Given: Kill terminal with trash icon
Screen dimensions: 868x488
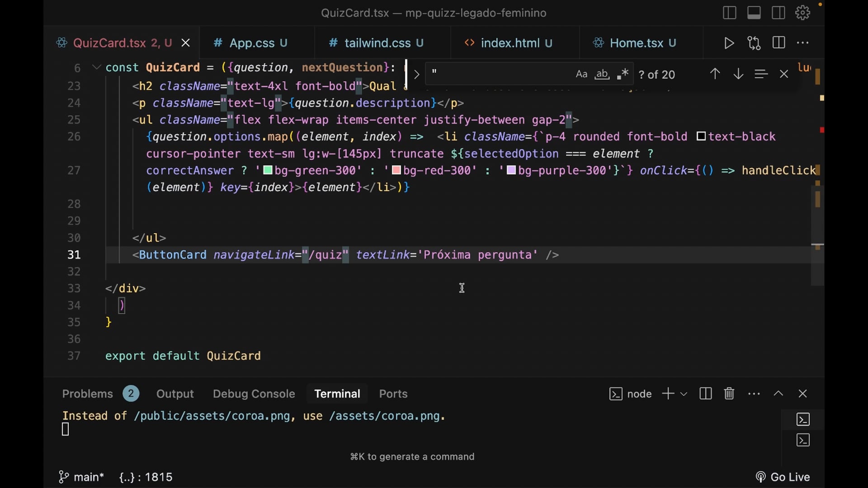Looking at the screenshot, I should tap(729, 394).
